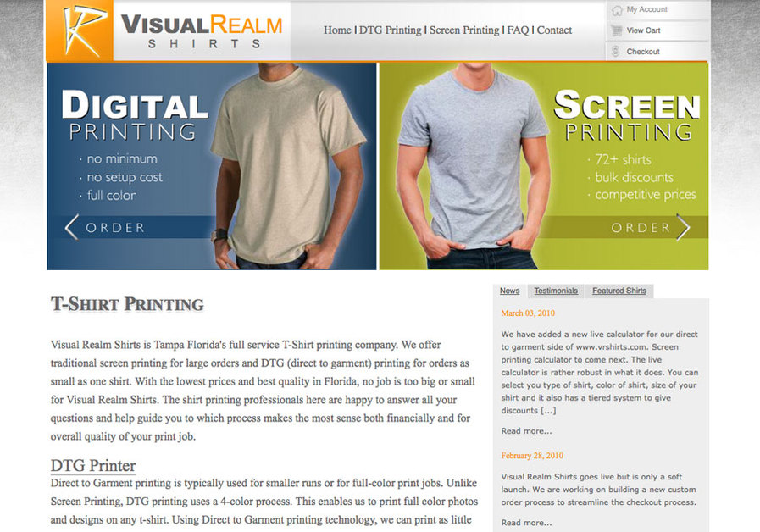Click the Checkout dollar icon
This screenshot has width=760, height=532.
[x=616, y=52]
